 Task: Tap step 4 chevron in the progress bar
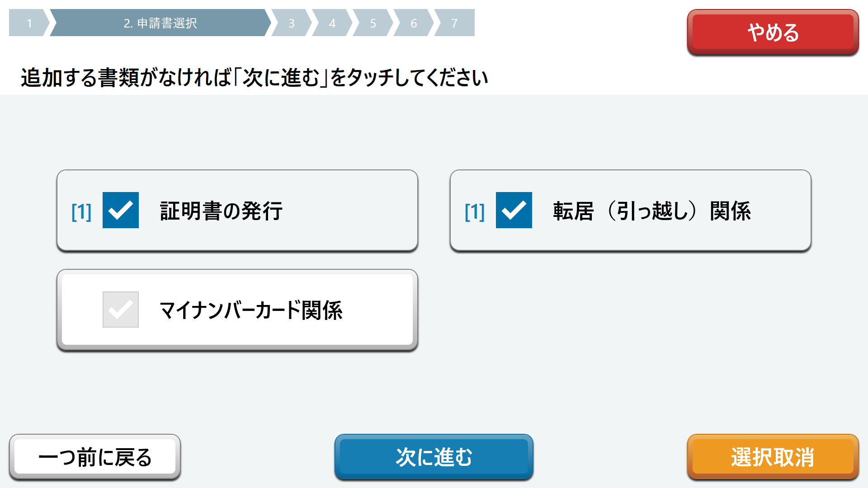pos(332,23)
